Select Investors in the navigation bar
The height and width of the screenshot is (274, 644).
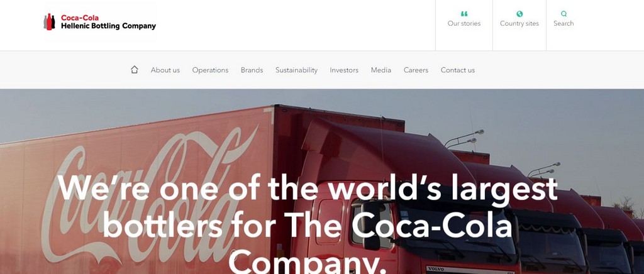pos(344,70)
